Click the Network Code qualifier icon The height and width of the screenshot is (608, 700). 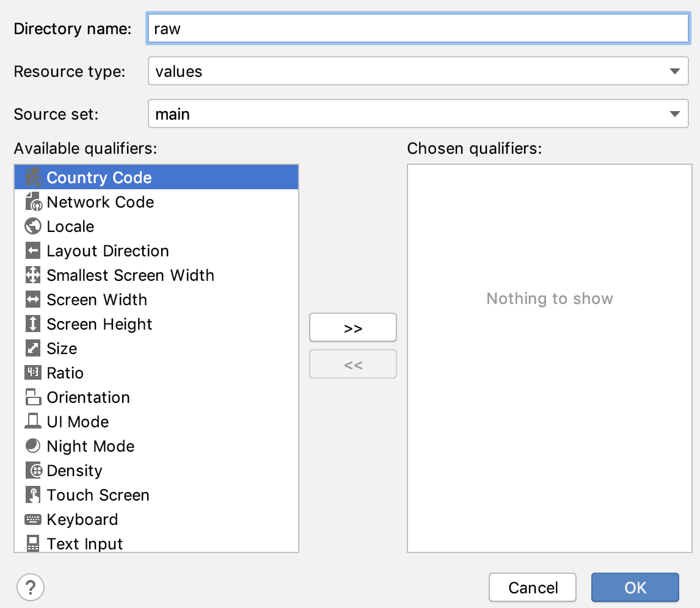pyautogui.click(x=33, y=202)
